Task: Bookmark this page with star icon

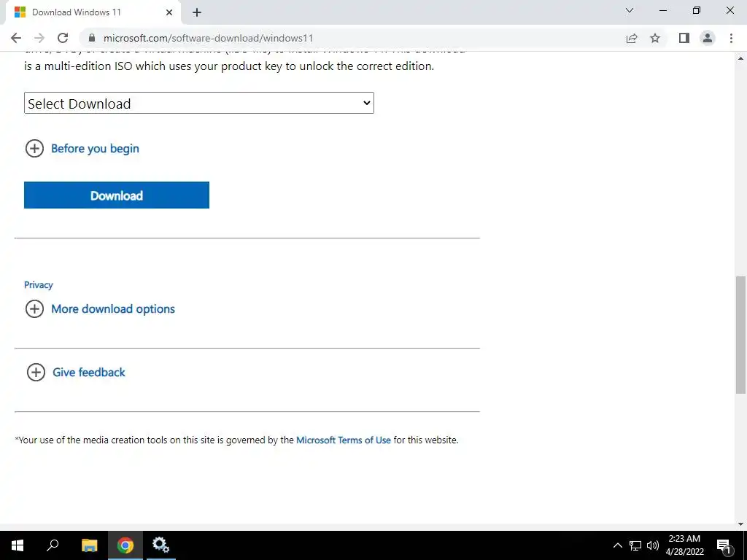Action: coord(655,38)
